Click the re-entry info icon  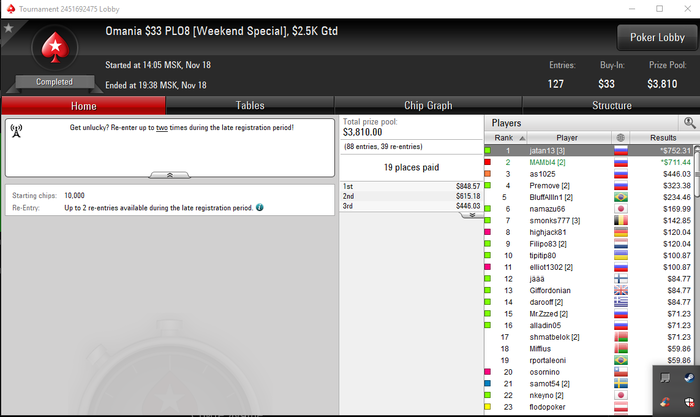coord(260,208)
